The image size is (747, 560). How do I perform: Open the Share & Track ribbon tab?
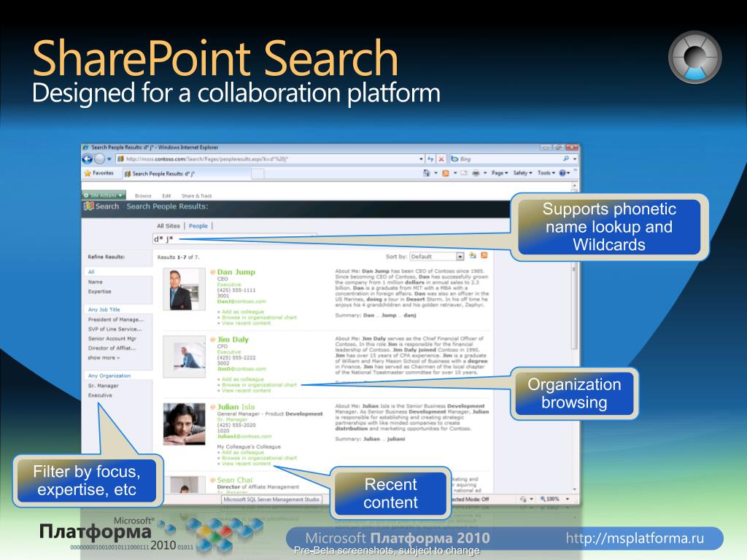tap(196, 195)
